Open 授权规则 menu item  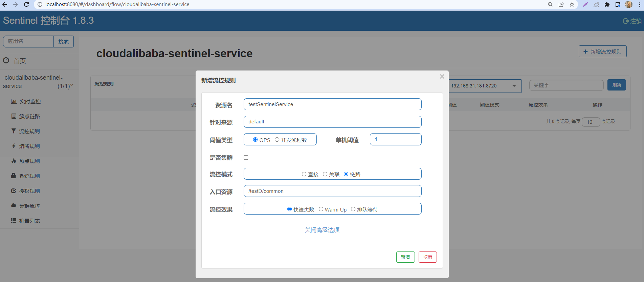pyautogui.click(x=29, y=191)
